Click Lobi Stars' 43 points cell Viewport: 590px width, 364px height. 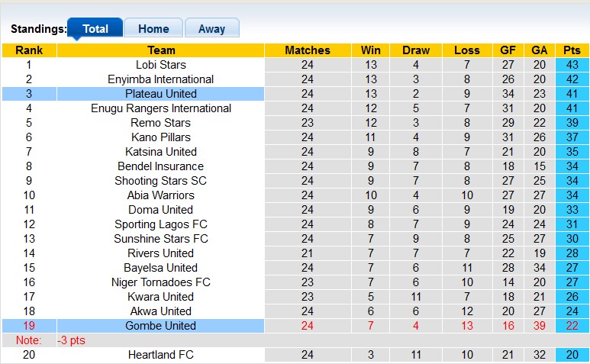[x=572, y=65]
